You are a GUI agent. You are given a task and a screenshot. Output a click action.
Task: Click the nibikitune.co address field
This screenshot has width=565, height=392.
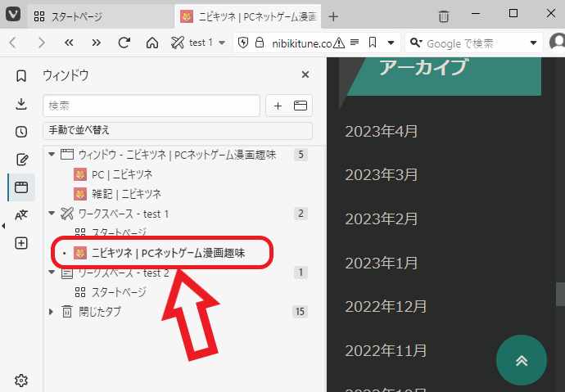[301, 43]
